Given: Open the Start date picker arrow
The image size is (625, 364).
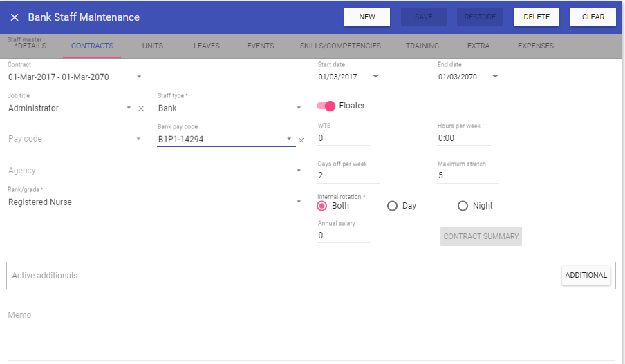Looking at the screenshot, I should [375, 77].
